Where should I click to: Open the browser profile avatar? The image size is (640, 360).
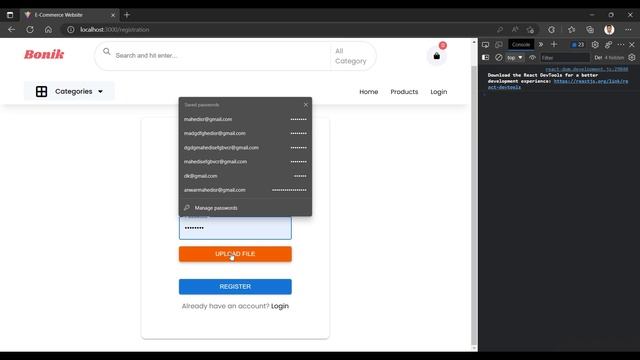[609, 29]
